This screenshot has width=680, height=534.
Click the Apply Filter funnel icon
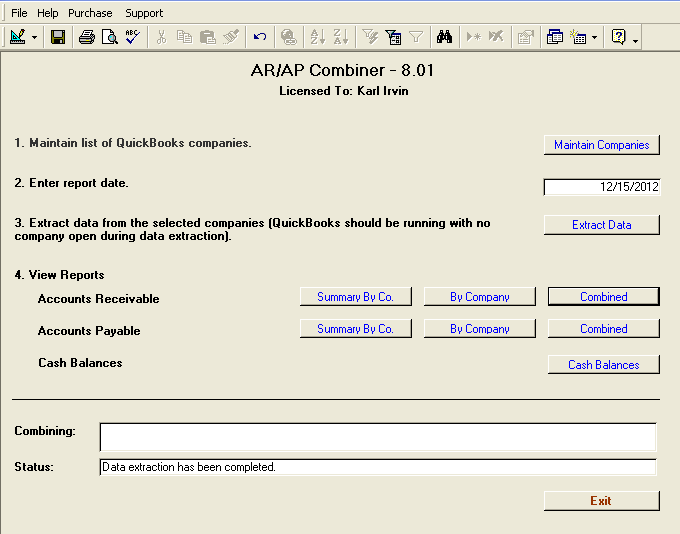tap(416, 37)
